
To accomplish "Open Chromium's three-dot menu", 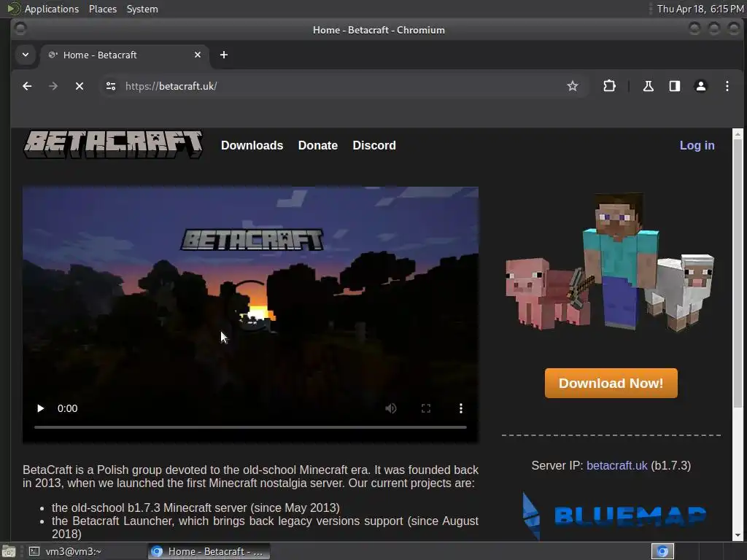I will pyautogui.click(x=727, y=86).
